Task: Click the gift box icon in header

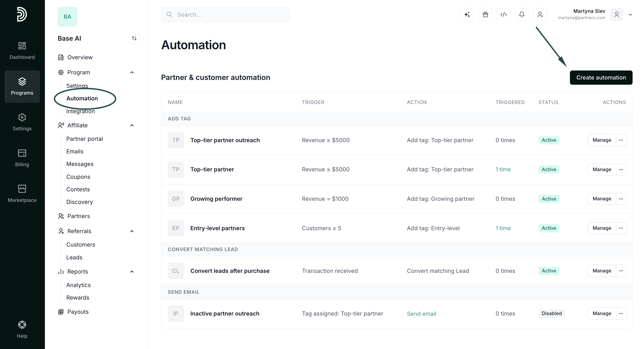Action: (485, 15)
